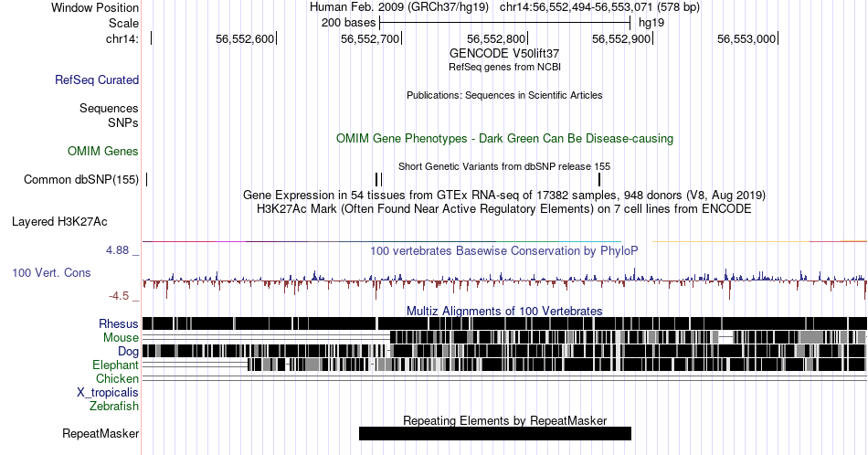Click the H3K27Ac Mark track title
Screen dimensions: 868x455
tap(504, 208)
